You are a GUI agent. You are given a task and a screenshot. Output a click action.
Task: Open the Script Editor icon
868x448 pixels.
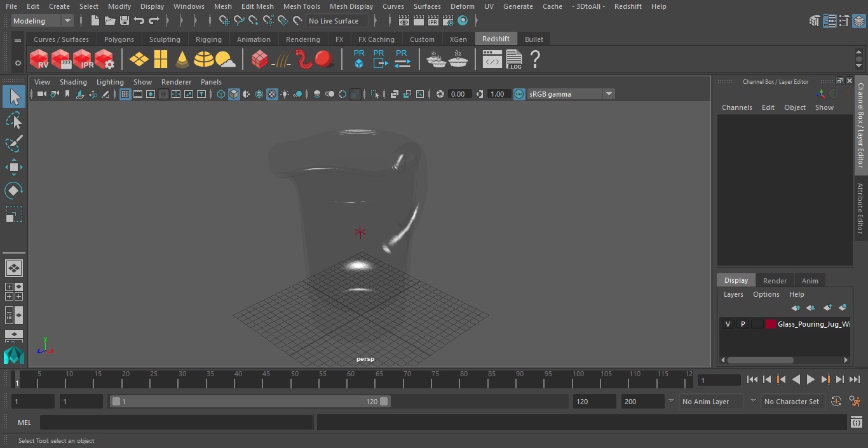point(856,423)
